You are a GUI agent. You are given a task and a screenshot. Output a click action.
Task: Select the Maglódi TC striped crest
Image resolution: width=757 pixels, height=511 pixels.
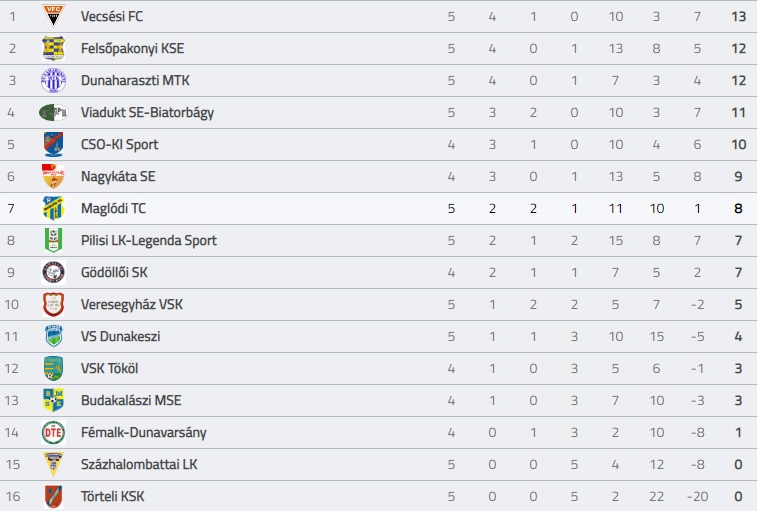53,208
